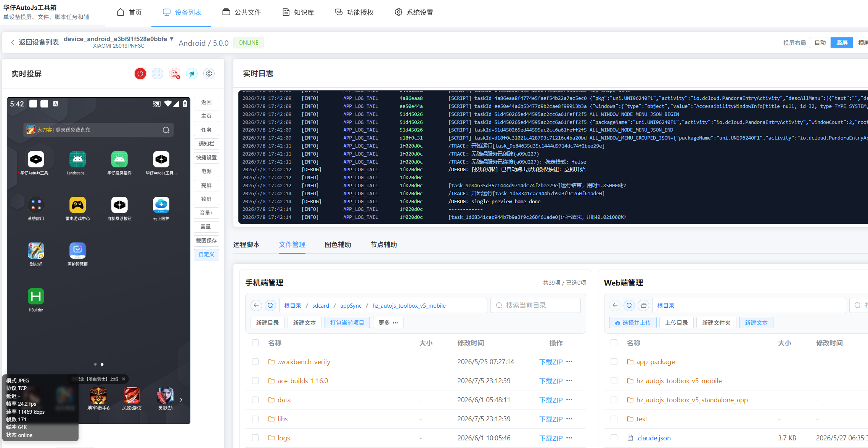Open the 公共文件 navigation tab
Viewport: 868px width, 448px height.
242,12
